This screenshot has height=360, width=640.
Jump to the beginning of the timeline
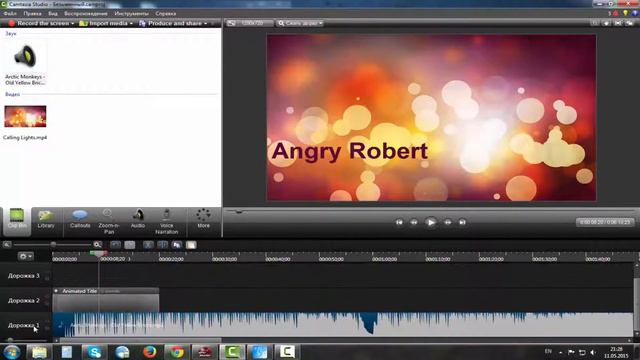(399, 222)
